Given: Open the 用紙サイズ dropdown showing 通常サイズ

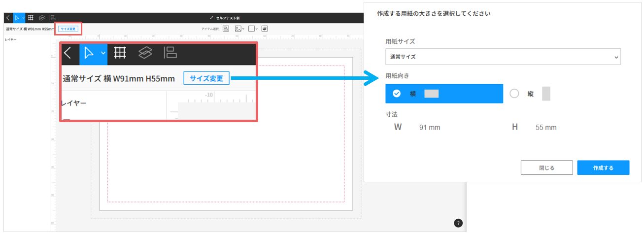Looking at the screenshot, I should [x=503, y=57].
